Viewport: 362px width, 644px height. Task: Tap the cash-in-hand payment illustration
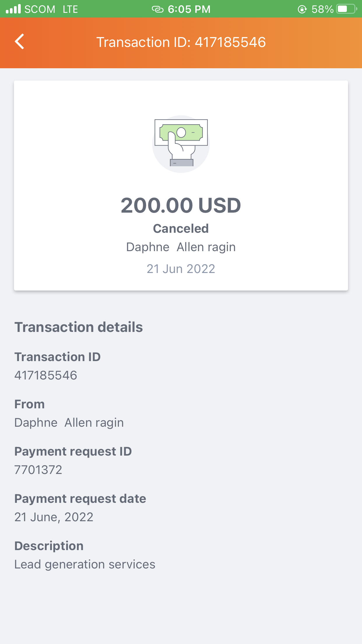(181, 143)
